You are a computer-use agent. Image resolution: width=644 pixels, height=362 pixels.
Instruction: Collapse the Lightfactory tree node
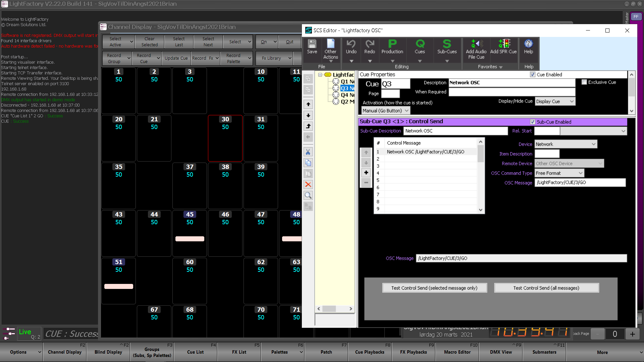pyautogui.click(x=320, y=75)
